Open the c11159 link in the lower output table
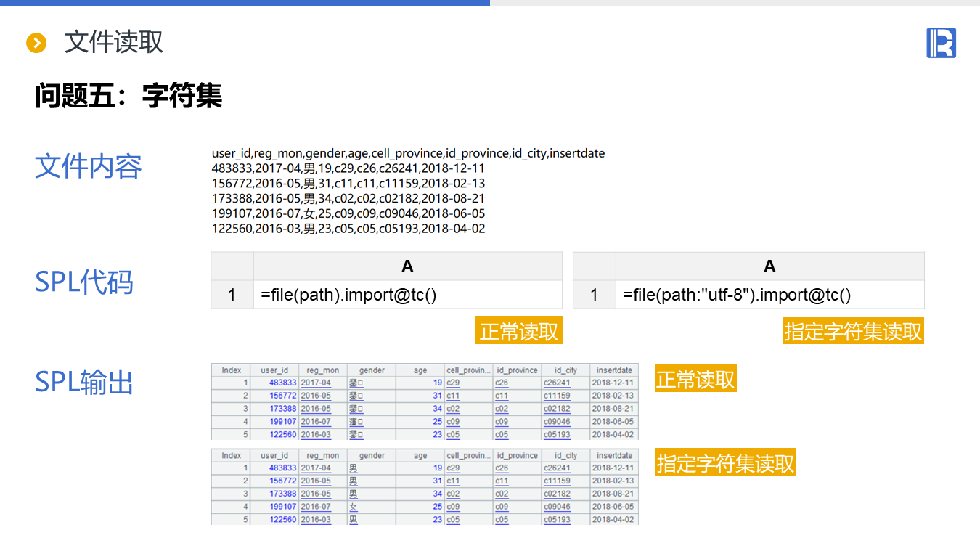 pyautogui.click(x=557, y=481)
